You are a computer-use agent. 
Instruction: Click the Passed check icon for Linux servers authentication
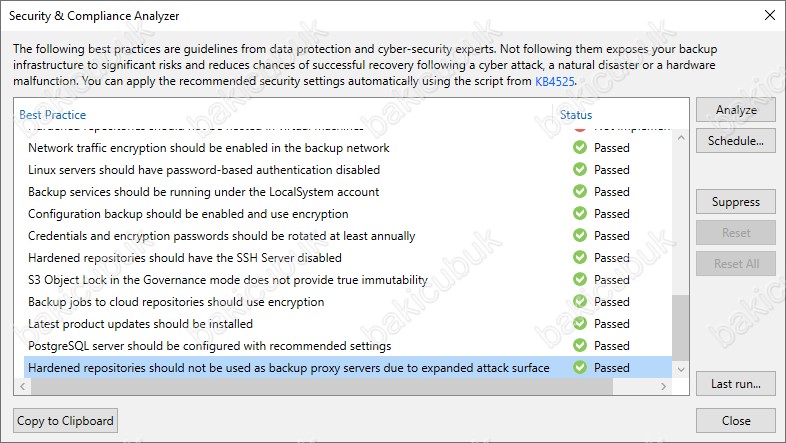pos(580,169)
